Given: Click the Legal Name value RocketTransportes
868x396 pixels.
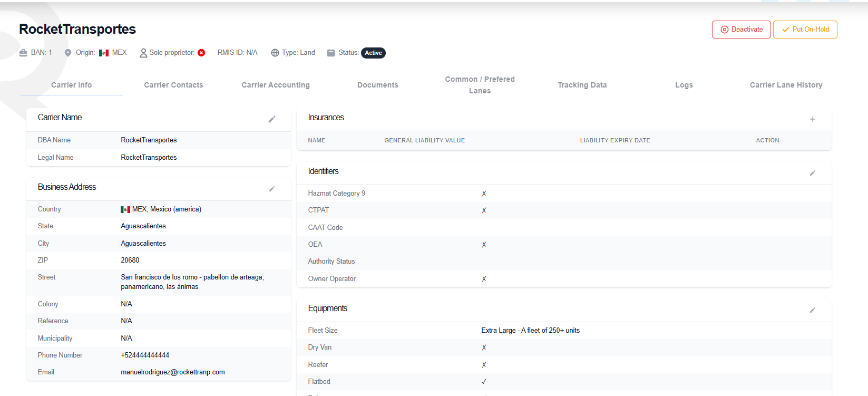Looking at the screenshot, I should [149, 158].
